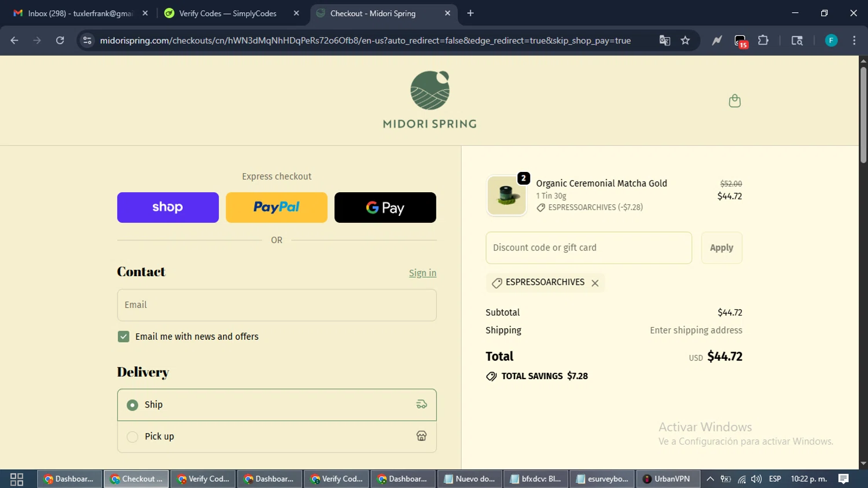Open the lightning bolt extension icon

pos(717,41)
